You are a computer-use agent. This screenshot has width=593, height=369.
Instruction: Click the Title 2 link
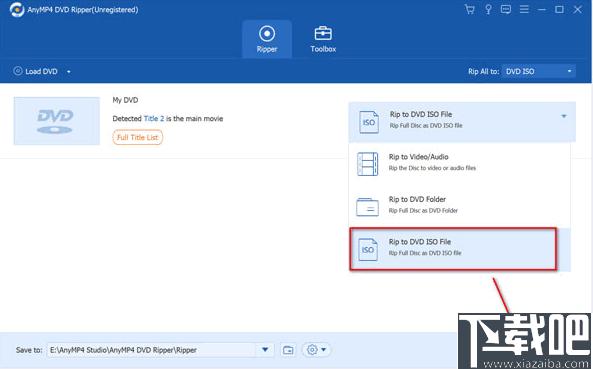[x=154, y=118]
